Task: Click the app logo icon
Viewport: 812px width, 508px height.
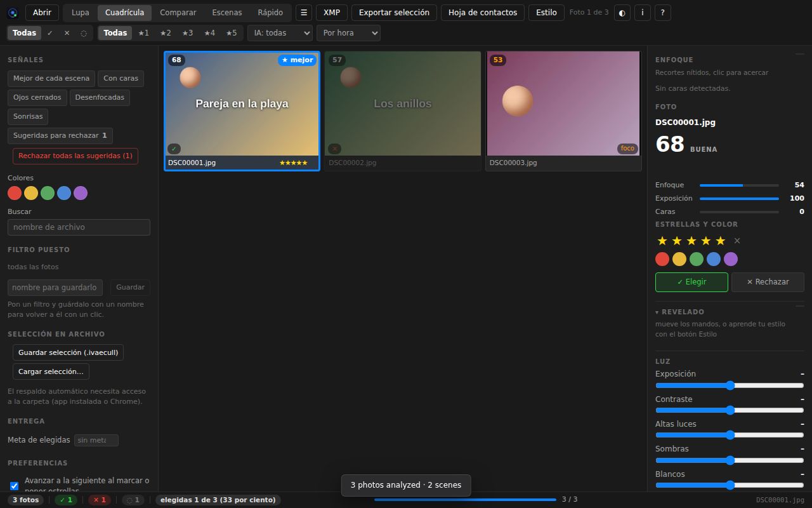Action: [13, 13]
